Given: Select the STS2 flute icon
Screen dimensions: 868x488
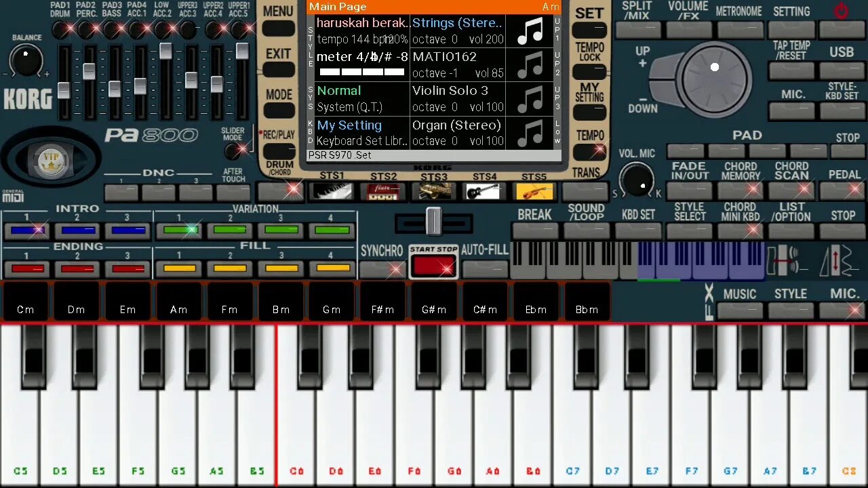Looking at the screenshot, I should (383, 191).
